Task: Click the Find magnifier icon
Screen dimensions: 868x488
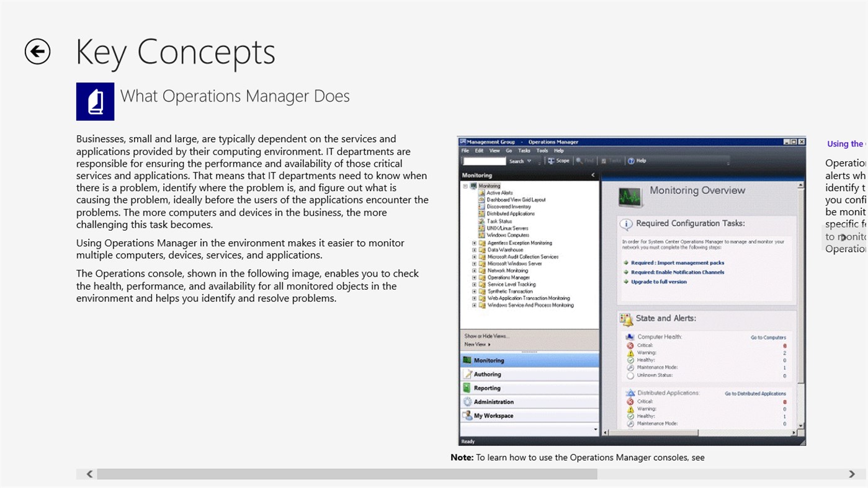Action: [x=579, y=161]
